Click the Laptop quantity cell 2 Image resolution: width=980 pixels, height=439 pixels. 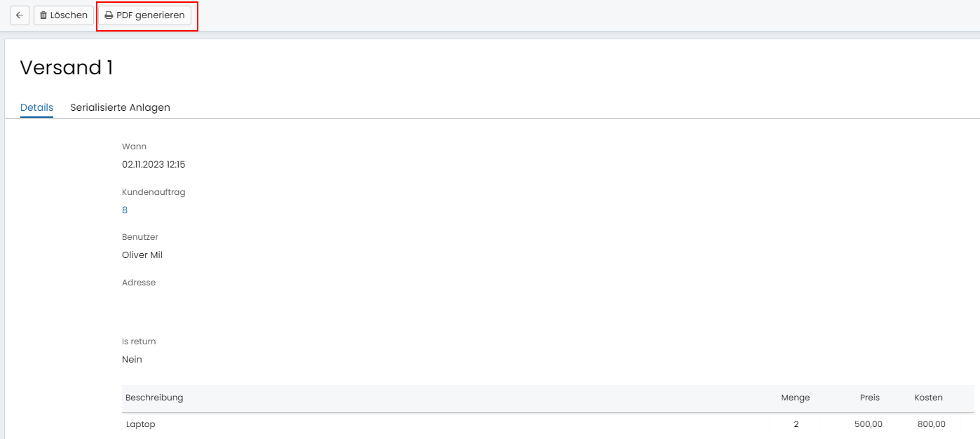[796, 424]
